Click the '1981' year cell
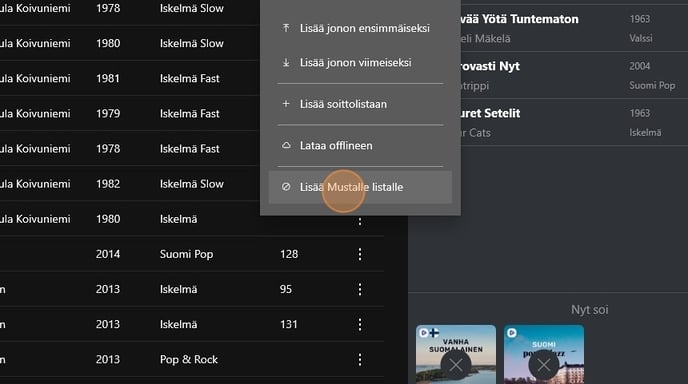688x384 pixels. click(108, 79)
